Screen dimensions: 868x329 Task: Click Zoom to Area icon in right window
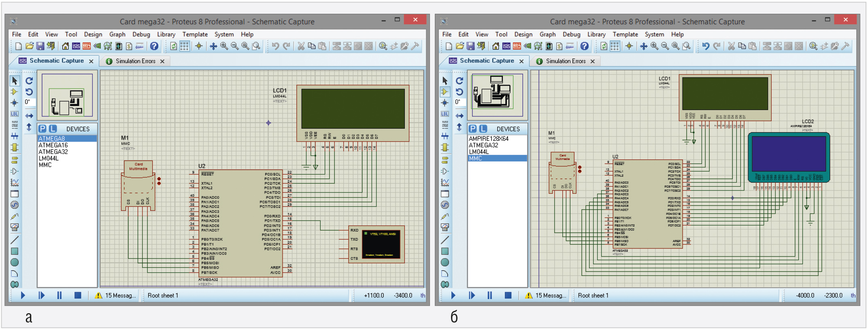point(686,46)
